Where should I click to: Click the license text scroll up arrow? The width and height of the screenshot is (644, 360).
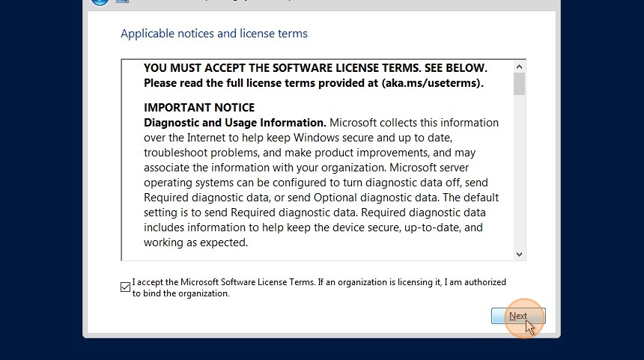519,67
